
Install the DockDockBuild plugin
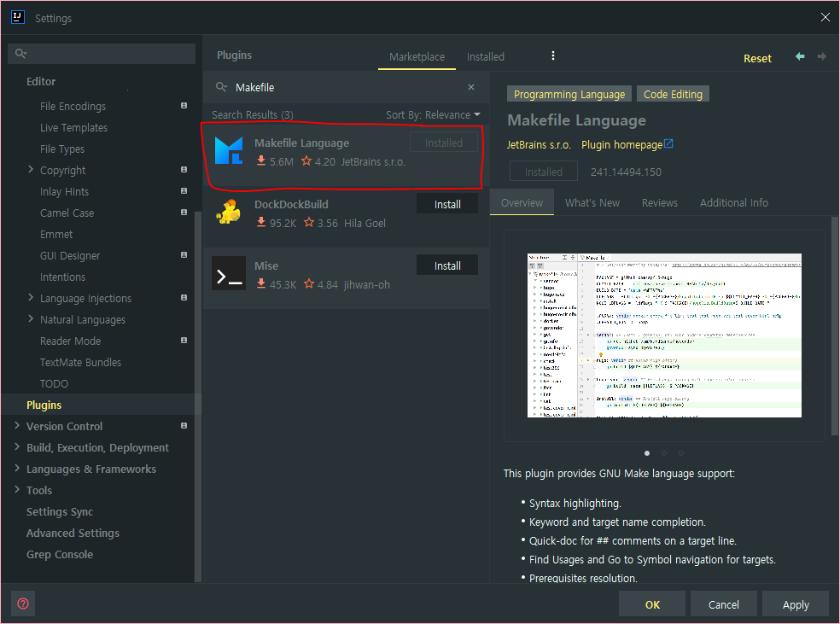coord(447,204)
